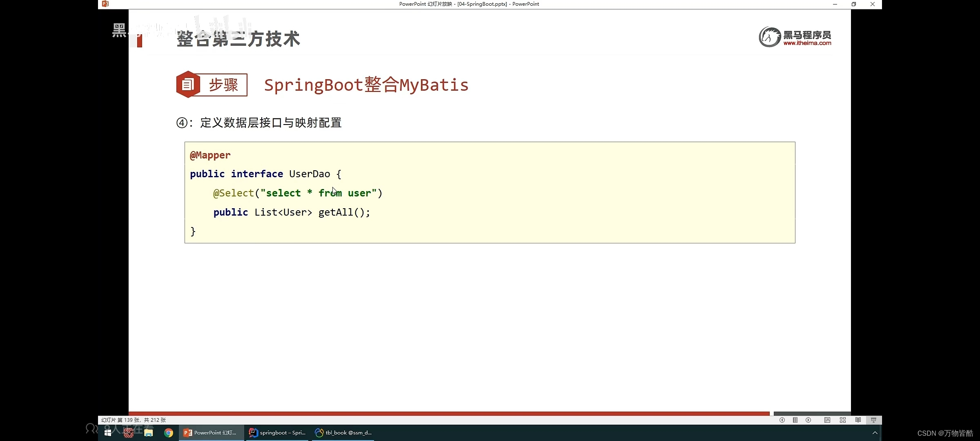
Task: Click the @Mapper annotation in code
Action: click(x=210, y=155)
